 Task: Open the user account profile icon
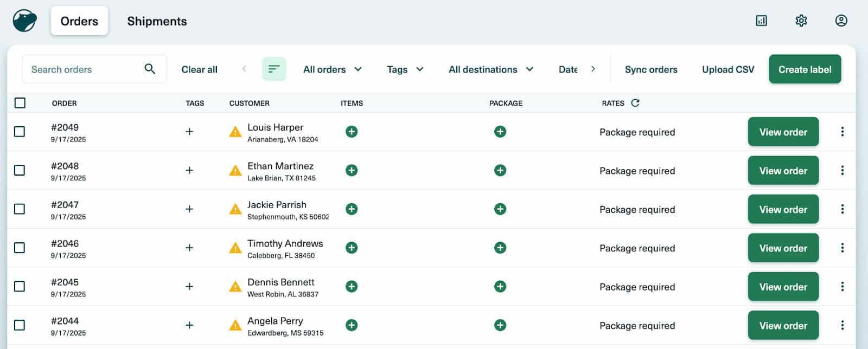(x=841, y=21)
